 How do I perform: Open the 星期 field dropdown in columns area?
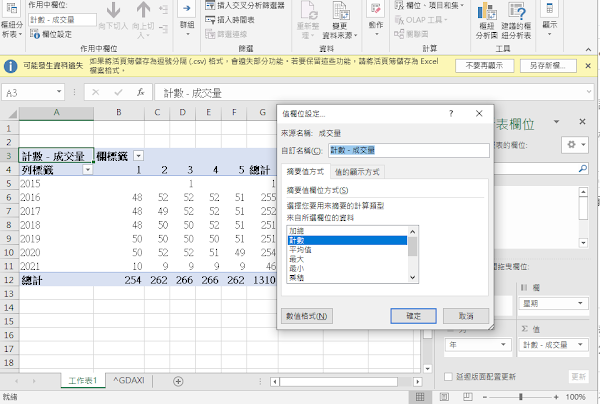click(580, 303)
